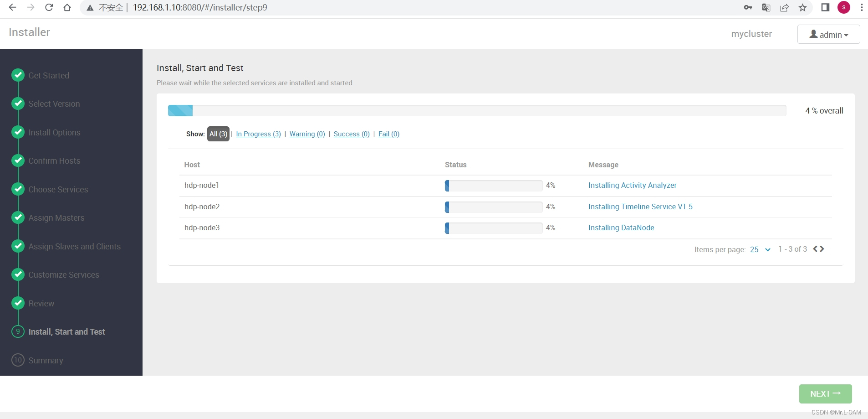This screenshot has width=868, height=419.
Task: Select Install Options step in sidebar
Action: (54, 132)
